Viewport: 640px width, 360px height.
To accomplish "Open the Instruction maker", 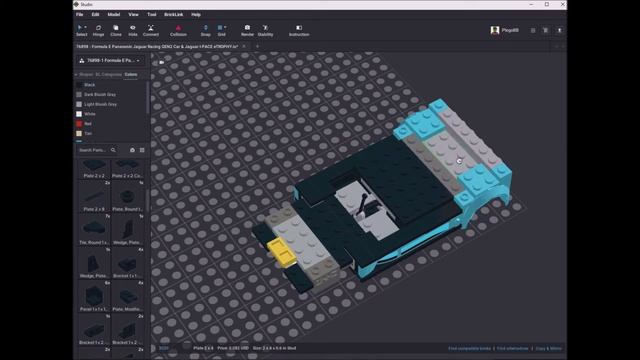I will coord(299,30).
